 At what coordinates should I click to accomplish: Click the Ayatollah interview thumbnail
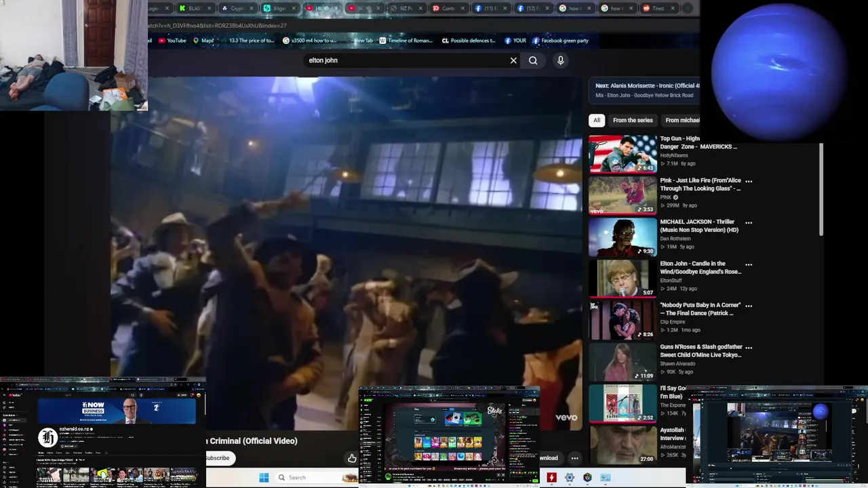[x=623, y=445]
